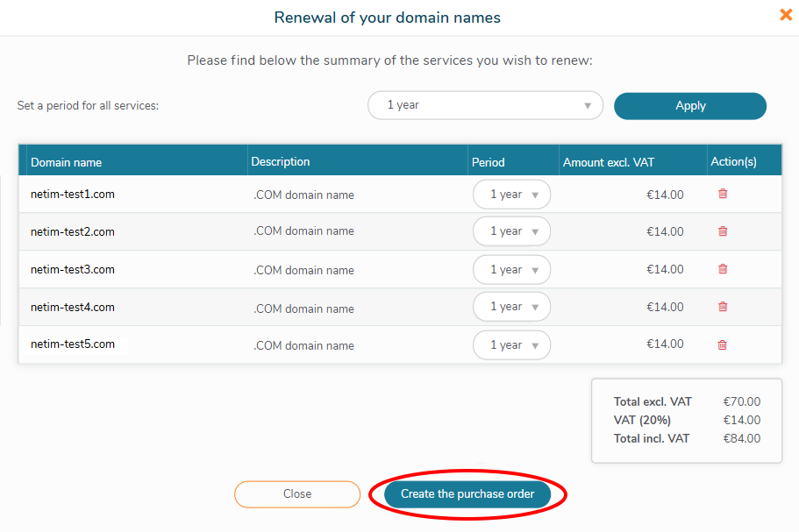Remove netim-test2.com with the trash icon

click(x=723, y=231)
